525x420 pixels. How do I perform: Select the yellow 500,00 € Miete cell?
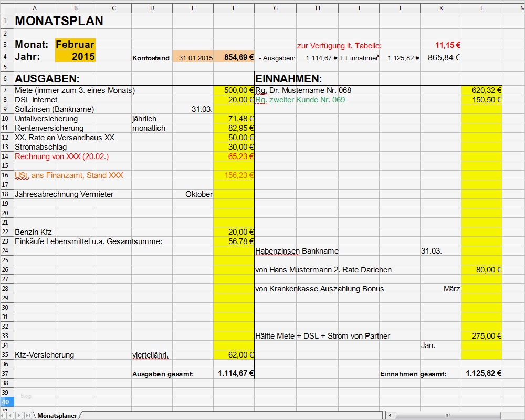tap(234, 90)
